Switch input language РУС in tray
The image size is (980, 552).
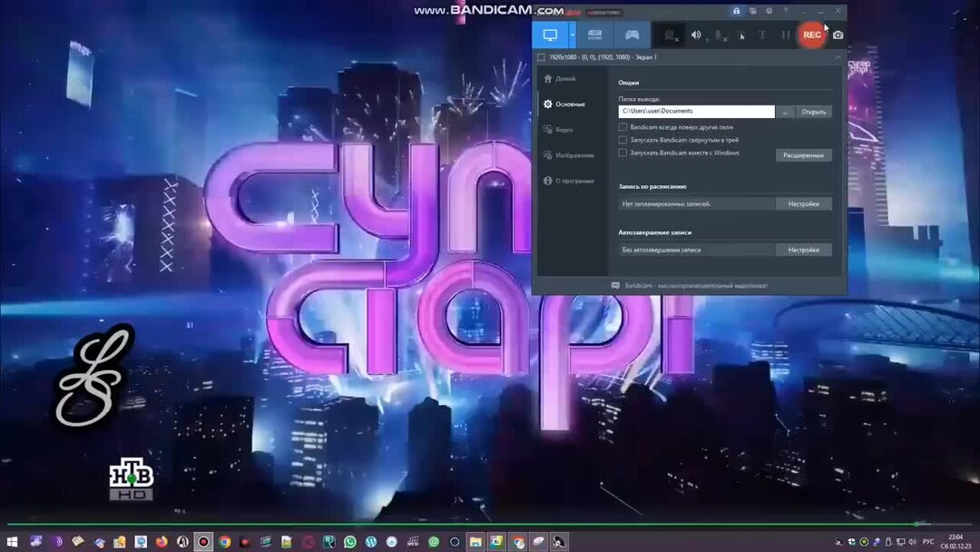coord(928,541)
